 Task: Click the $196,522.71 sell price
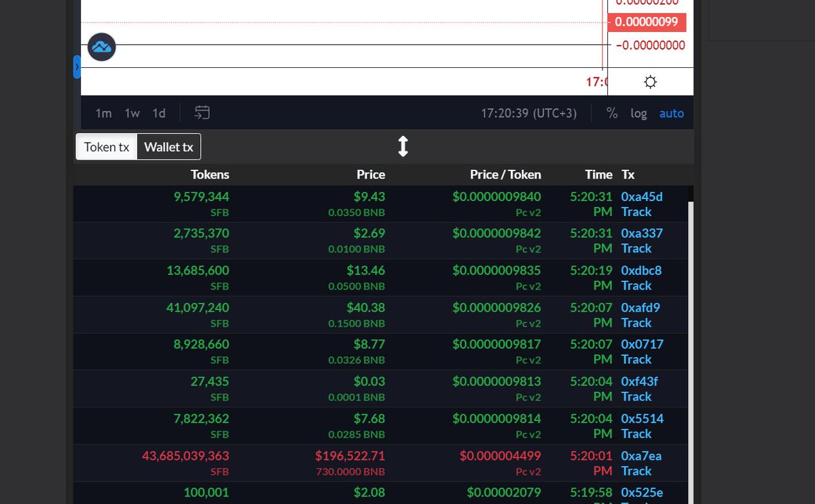pyautogui.click(x=350, y=456)
